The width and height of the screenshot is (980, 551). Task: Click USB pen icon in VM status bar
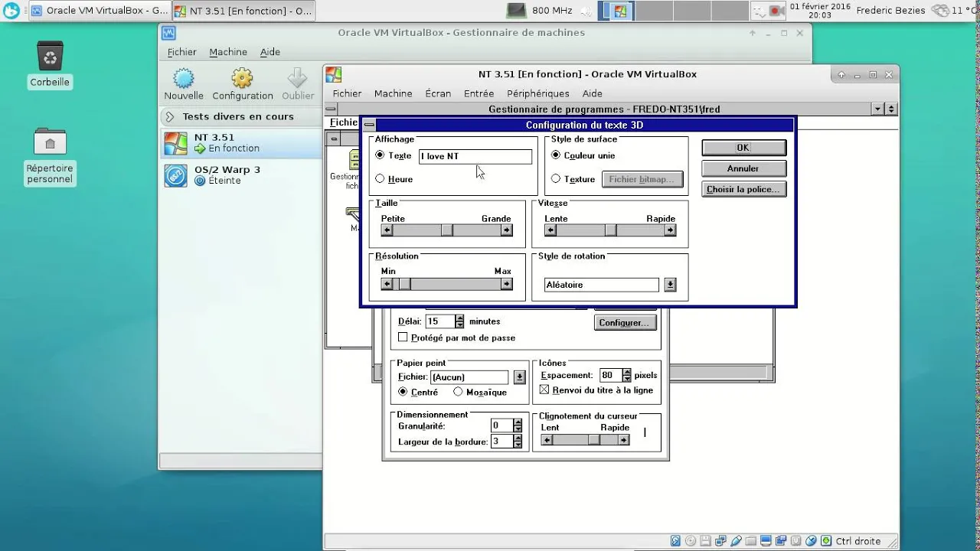pyautogui.click(x=736, y=541)
